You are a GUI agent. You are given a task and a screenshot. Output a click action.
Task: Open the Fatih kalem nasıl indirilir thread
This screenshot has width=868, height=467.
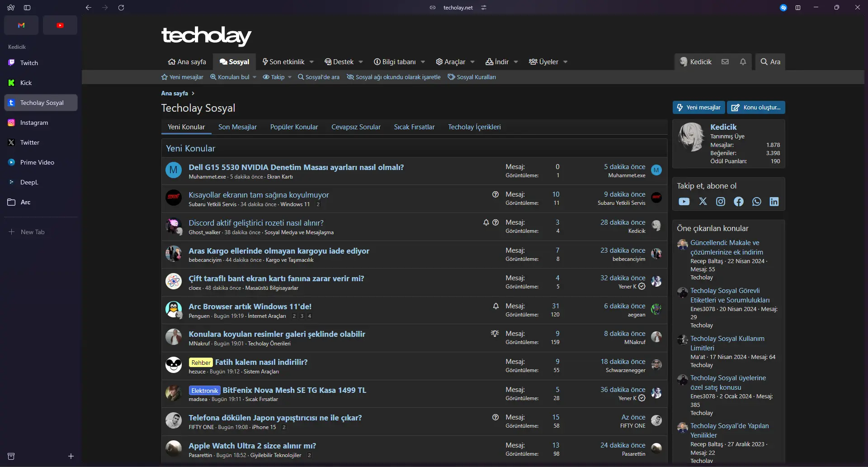click(261, 362)
